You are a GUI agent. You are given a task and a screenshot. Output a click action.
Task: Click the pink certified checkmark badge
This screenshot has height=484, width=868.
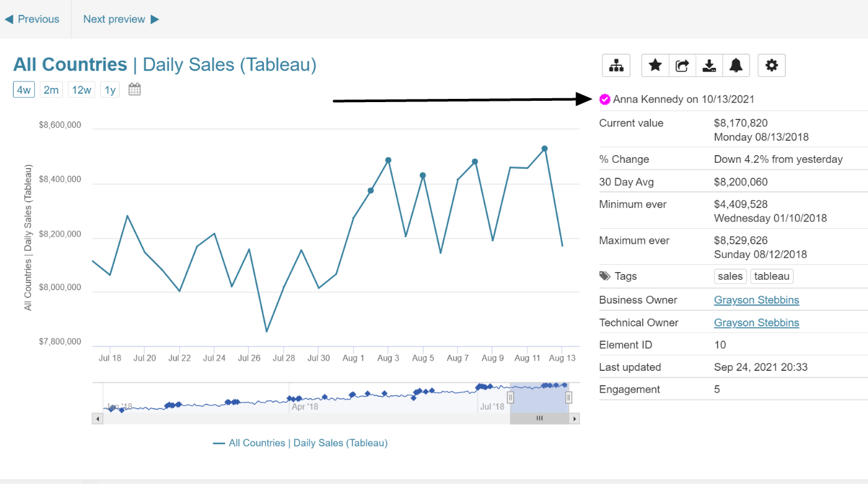click(605, 100)
